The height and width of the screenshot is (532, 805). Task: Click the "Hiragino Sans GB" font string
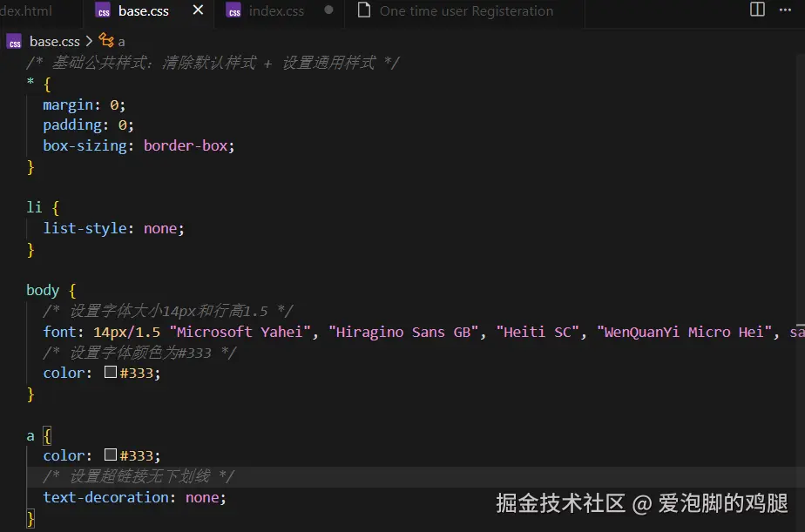(x=403, y=332)
